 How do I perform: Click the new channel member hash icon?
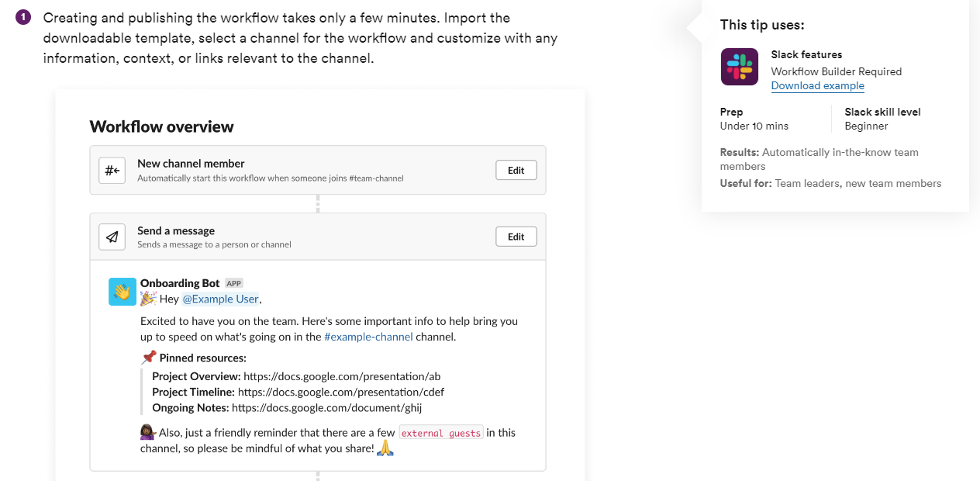(x=112, y=171)
